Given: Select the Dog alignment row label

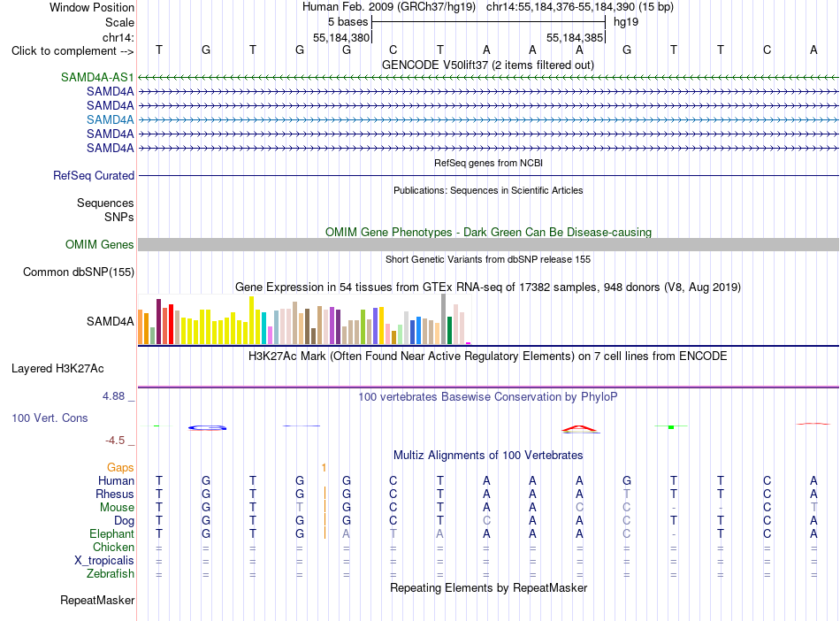Looking at the screenshot, I should tap(125, 520).
